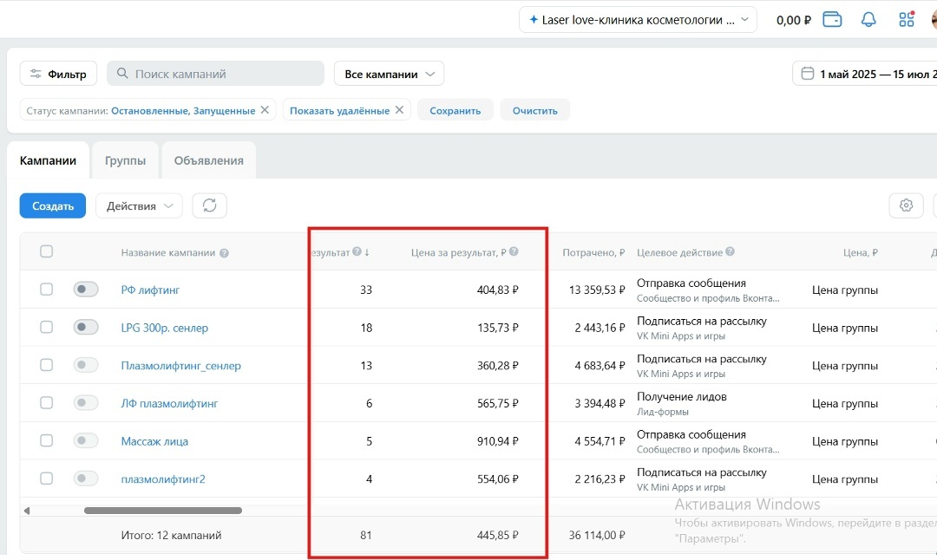937x560 pixels.
Task: Toggle the плазмолифтинг2 switch
Action: coord(85,479)
